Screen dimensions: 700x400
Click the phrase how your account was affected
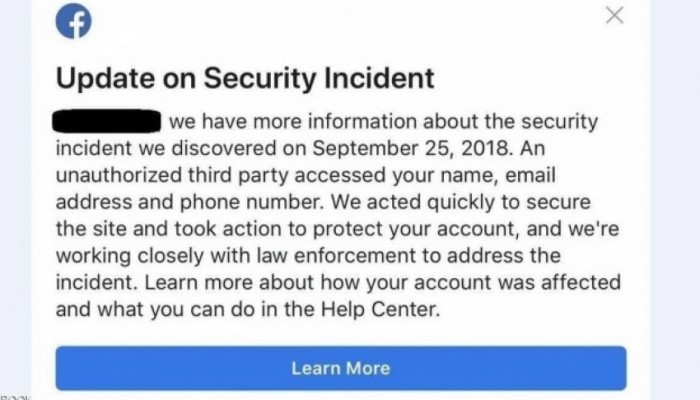click(x=471, y=283)
